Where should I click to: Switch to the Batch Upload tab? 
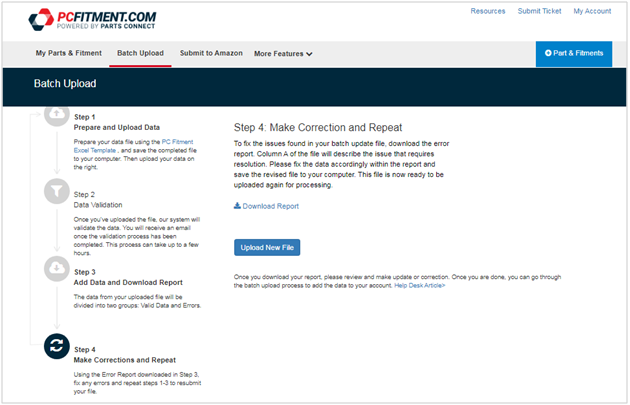click(x=140, y=53)
